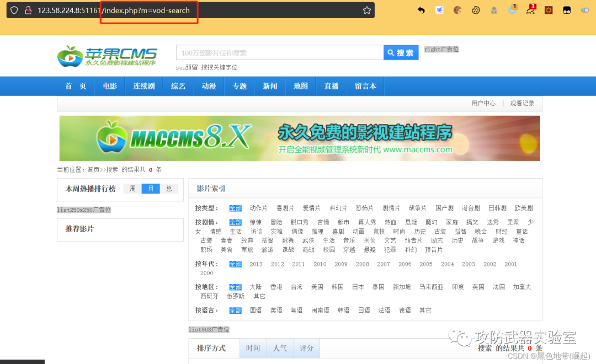
Task: Toggle the green switch extension icon
Action: point(585,10)
